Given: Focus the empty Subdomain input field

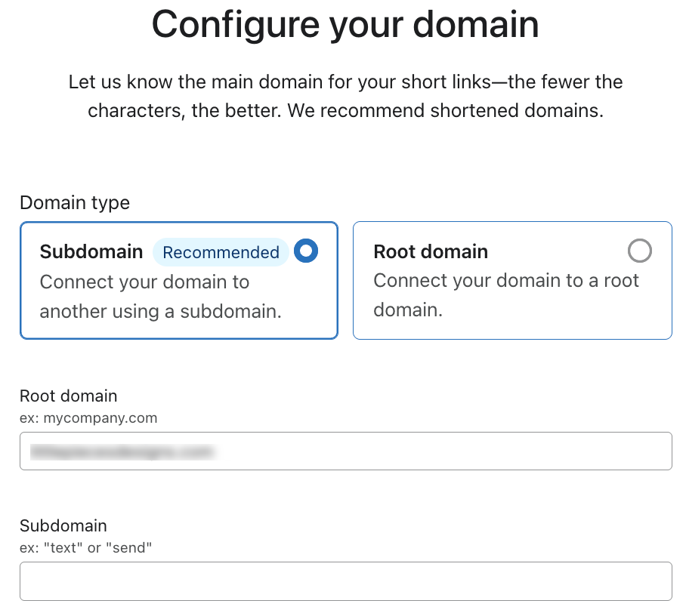Looking at the screenshot, I should [x=345, y=581].
